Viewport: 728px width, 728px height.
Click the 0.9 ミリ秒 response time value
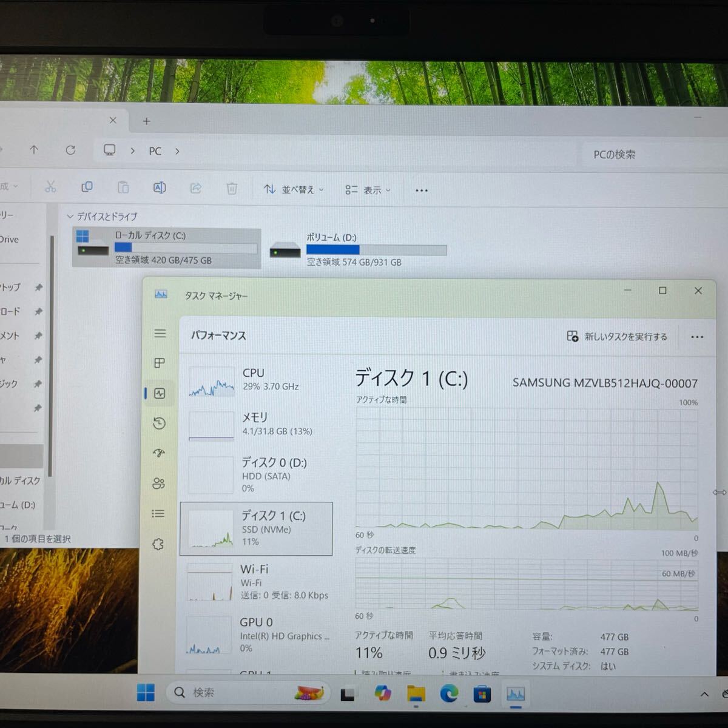(x=457, y=653)
